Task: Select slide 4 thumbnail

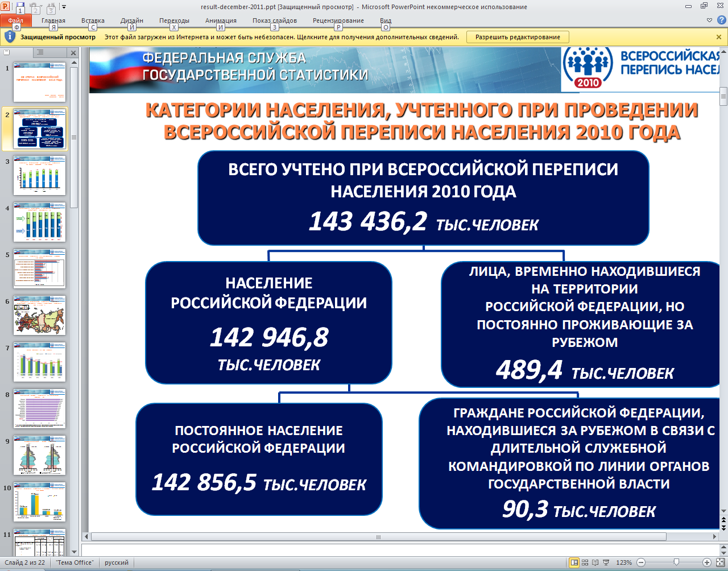Action: 40,222
